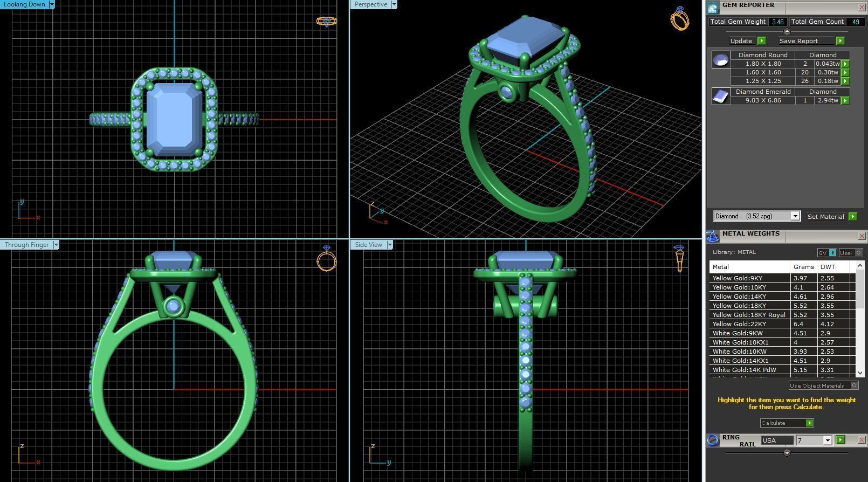The width and height of the screenshot is (868, 482).
Task: Toggle the User library switch
Action: tap(850, 253)
